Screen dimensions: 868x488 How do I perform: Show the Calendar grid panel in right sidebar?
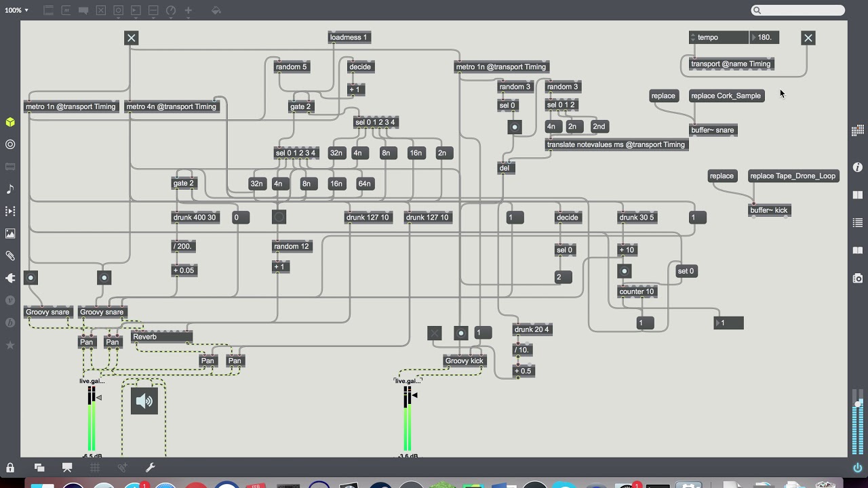(x=858, y=130)
